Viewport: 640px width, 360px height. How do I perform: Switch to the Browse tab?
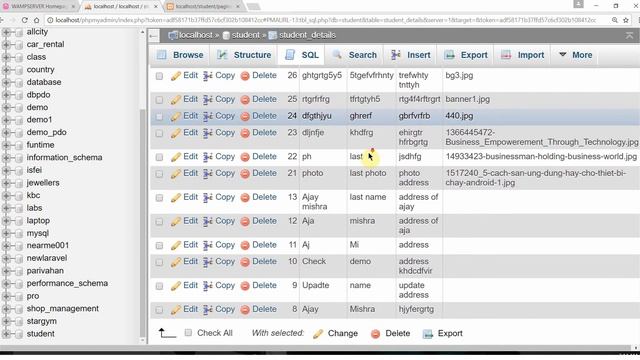180,55
